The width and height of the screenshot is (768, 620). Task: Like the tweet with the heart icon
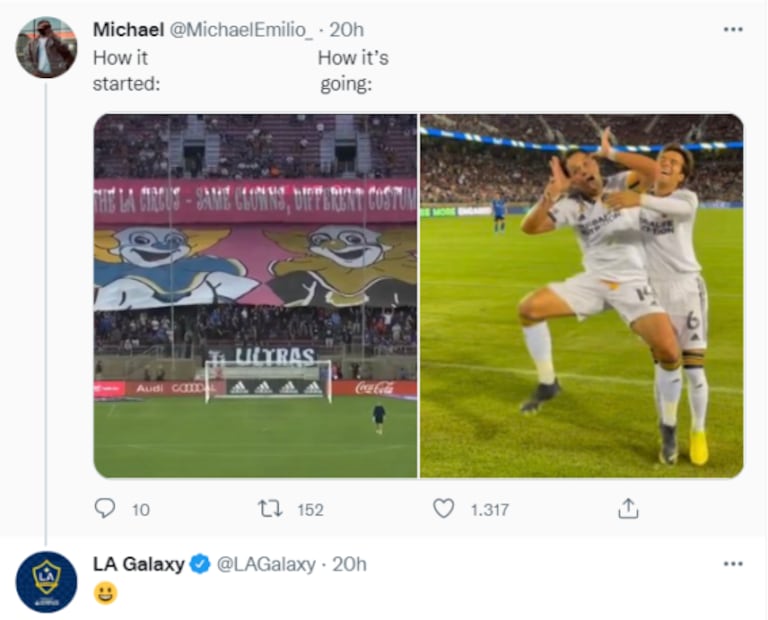pos(443,509)
